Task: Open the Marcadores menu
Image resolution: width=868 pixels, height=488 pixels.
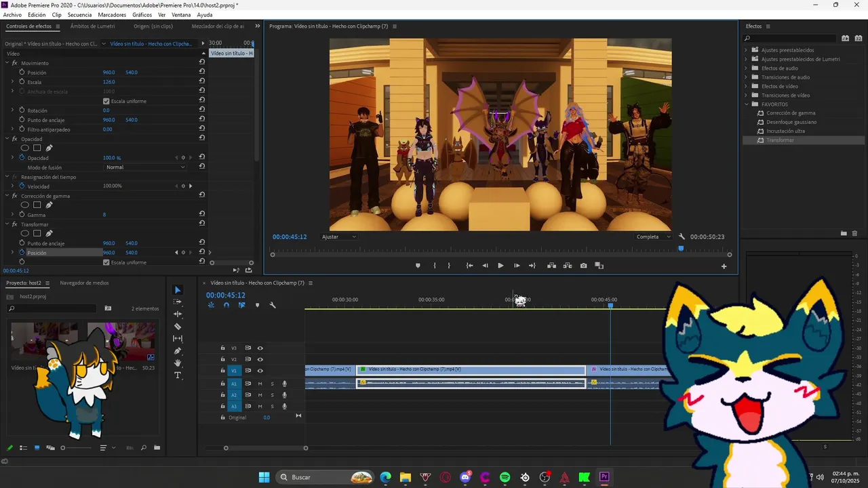Action: [x=112, y=14]
